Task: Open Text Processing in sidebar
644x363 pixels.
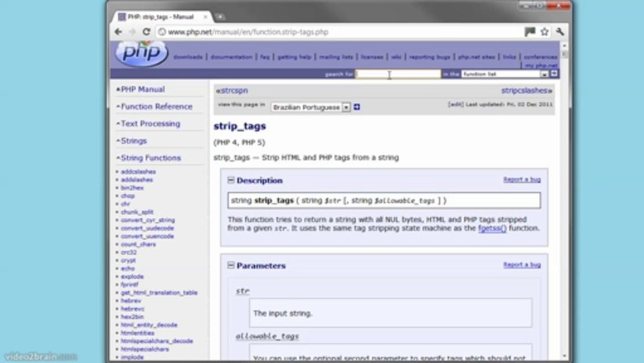Action: (150, 124)
